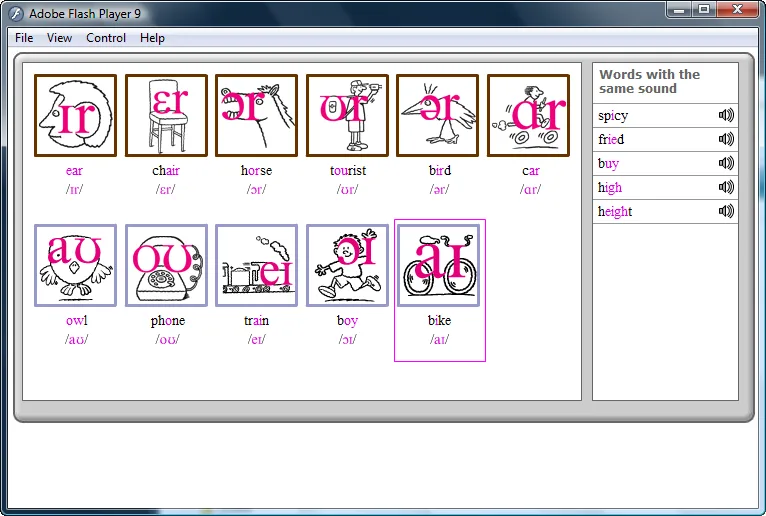
Task: Play audio for the word high
Action: (726, 187)
